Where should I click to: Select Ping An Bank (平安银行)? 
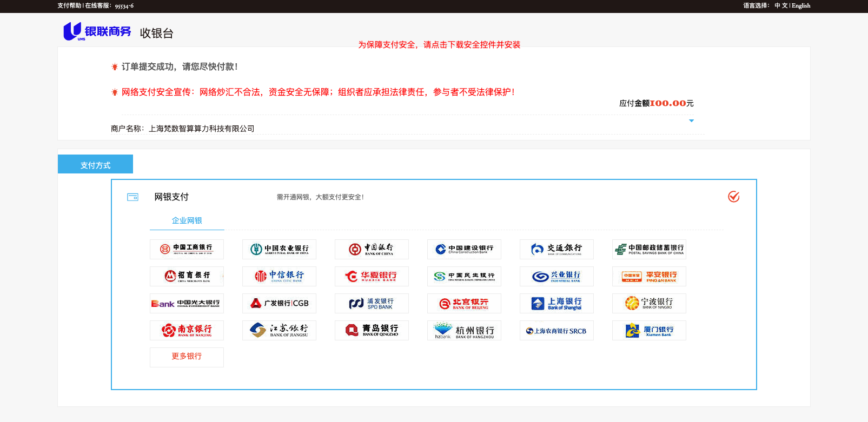[x=649, y=276]
